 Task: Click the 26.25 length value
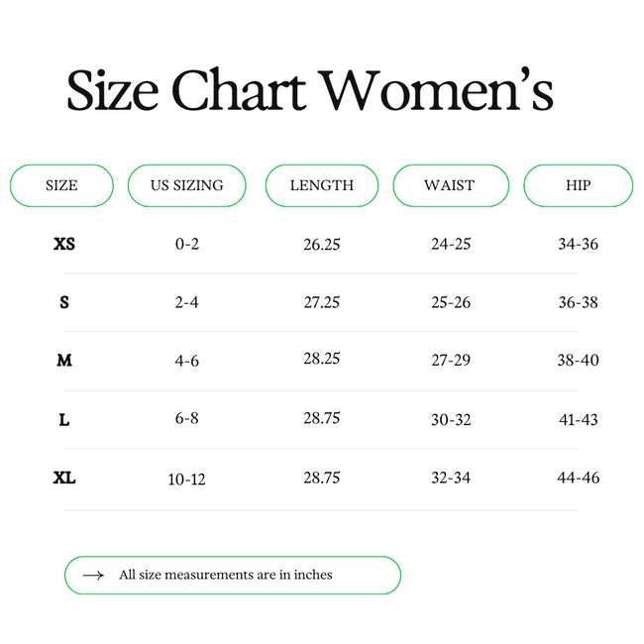(322, 244)
